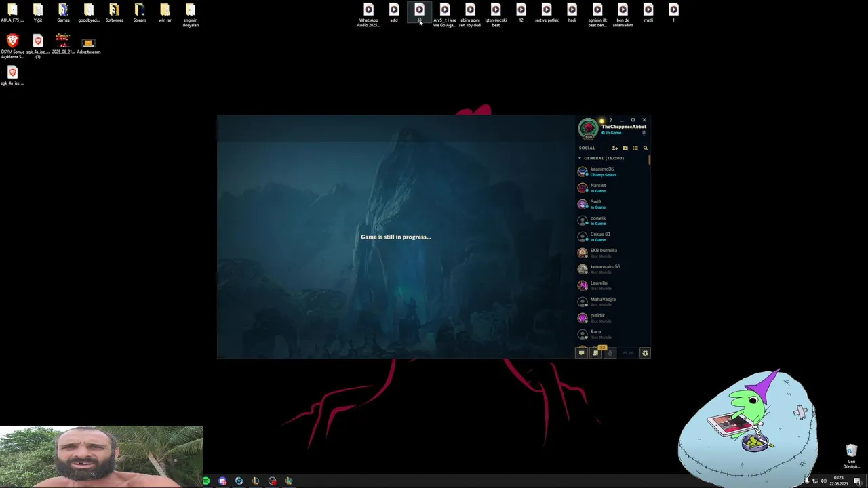Screen dimensions: 868x488
Task: Select the win rar desktop folder
Action: (165, 13)
